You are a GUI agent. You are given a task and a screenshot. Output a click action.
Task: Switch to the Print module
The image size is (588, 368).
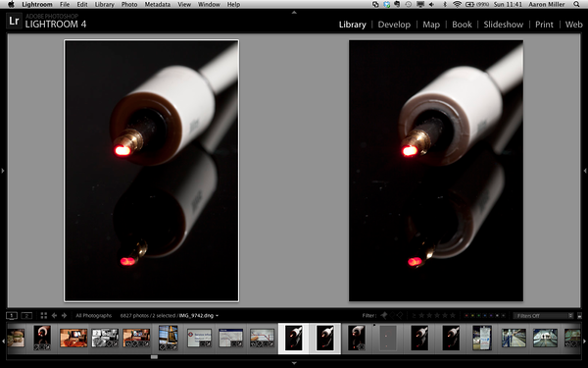pos(544,25)
